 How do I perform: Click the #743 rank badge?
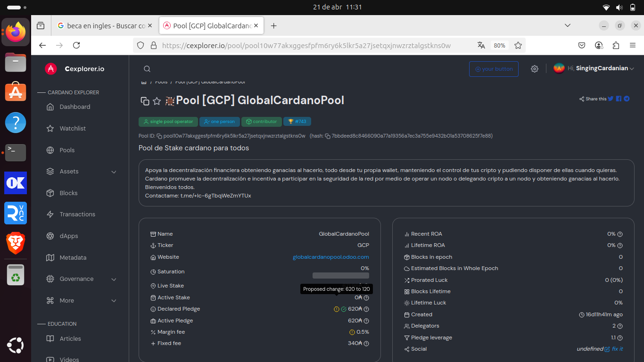click(297, 122)
